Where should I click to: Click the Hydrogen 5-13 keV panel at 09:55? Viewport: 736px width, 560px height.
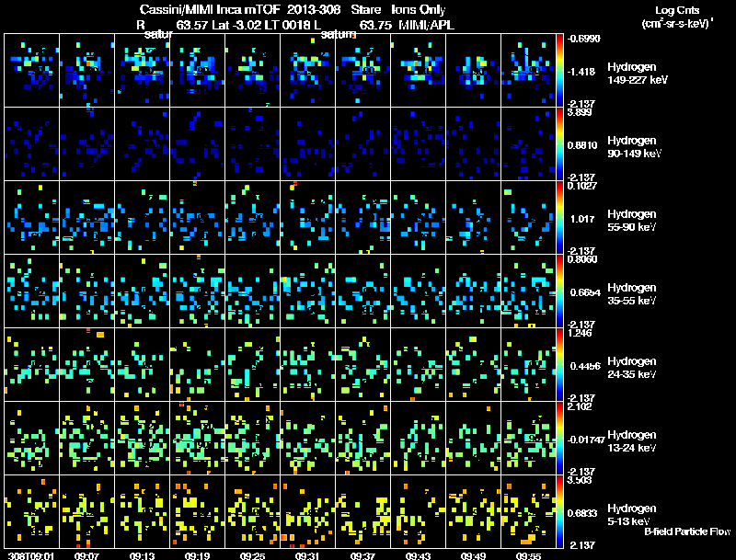click(528, 511)
